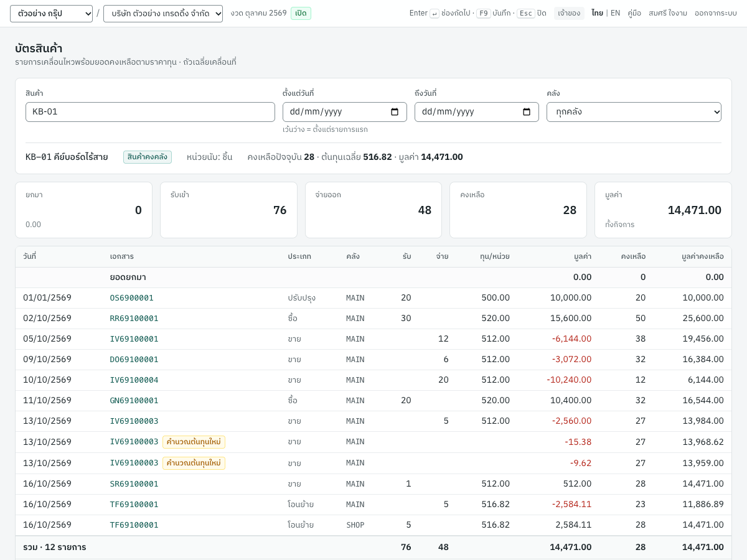Click คำนวณต้นทุนใหม่ badge in the -15.38 row

(194, 442)
